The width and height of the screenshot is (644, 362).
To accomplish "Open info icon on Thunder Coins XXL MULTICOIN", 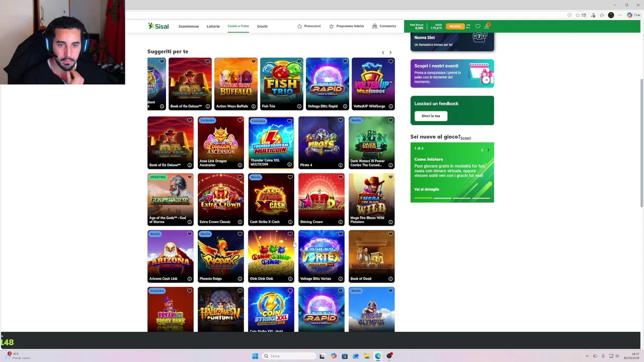I will (x=289, y=164).
